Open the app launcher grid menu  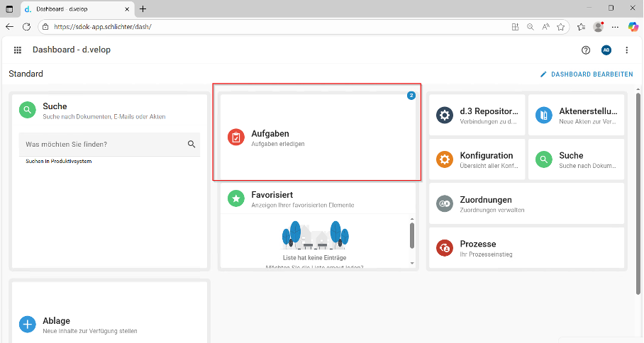pyautogui.click(x=17, y=50)
